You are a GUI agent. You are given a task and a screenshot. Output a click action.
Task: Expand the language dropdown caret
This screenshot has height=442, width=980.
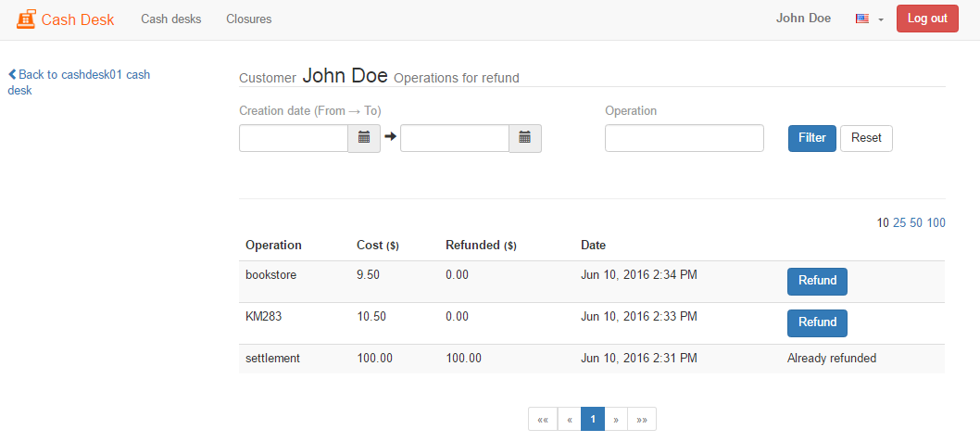(881, 19)
